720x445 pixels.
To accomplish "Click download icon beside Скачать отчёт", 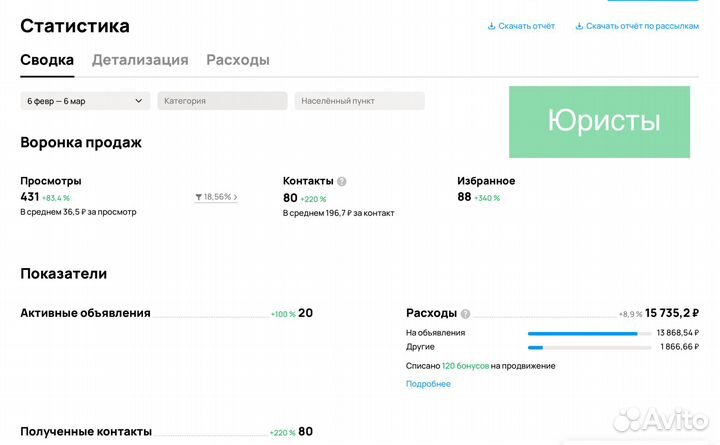I will (x=491, y=26).
